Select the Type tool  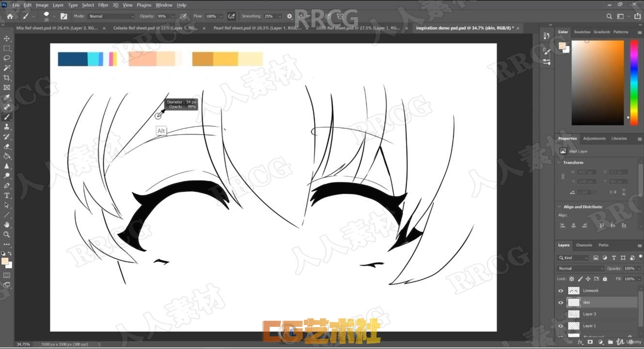point(7,195)
